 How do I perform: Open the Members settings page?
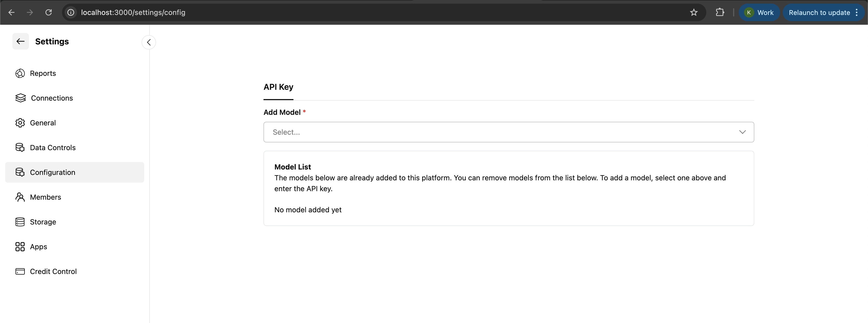(x=45, y=197)
